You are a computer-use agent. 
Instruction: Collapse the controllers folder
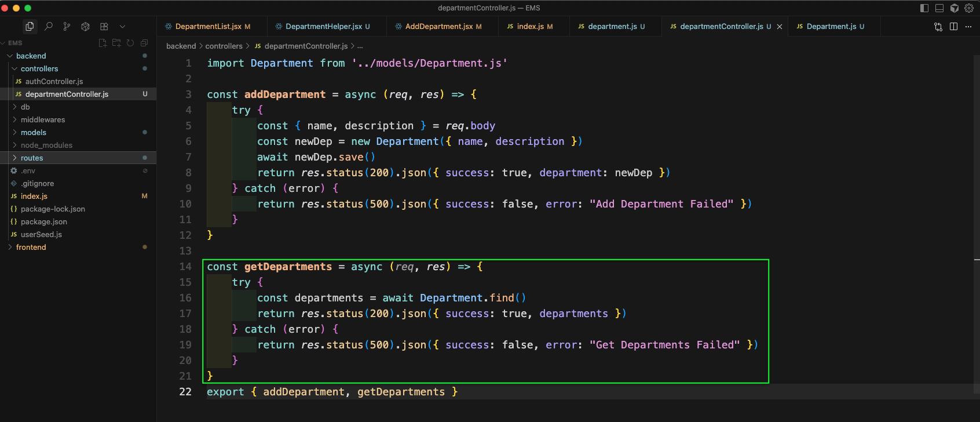[x=39, y=69]
